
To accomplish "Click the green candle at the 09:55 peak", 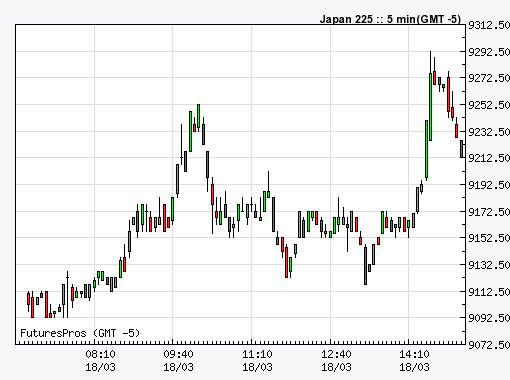I will click(x=199, y=116).
